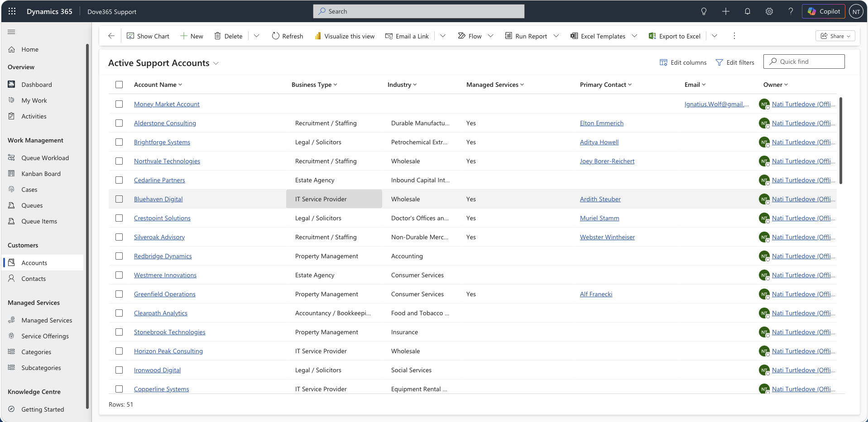Go to Home in the sidebar
The width and height of the screenshot is (868, 422).
coord(43,49)
